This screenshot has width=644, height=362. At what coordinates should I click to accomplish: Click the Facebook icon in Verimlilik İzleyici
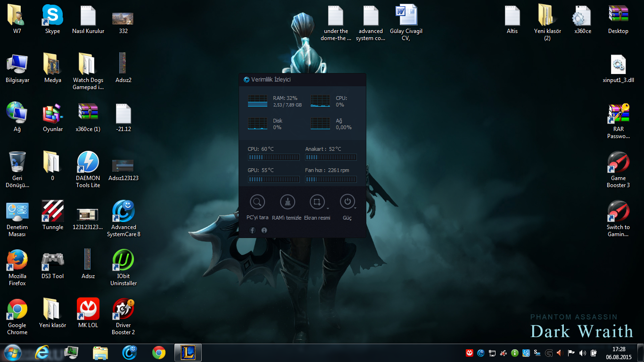252,230
